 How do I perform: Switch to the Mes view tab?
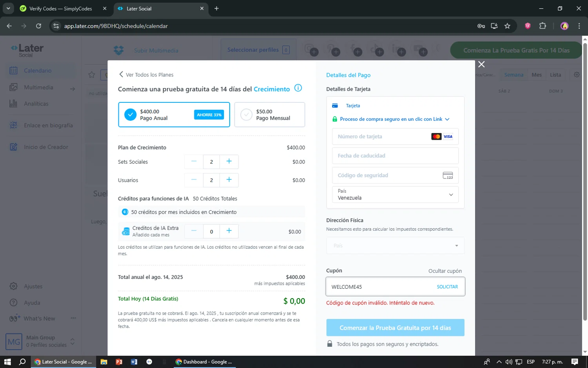pyautogui.click(x=537, y=75)
